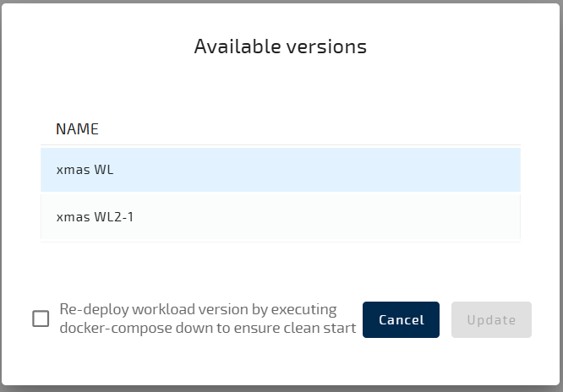This screenshot has height=392, width=563.
Task: Choose the highlighted xmas WL entry
Action: [x=280, y=170]
